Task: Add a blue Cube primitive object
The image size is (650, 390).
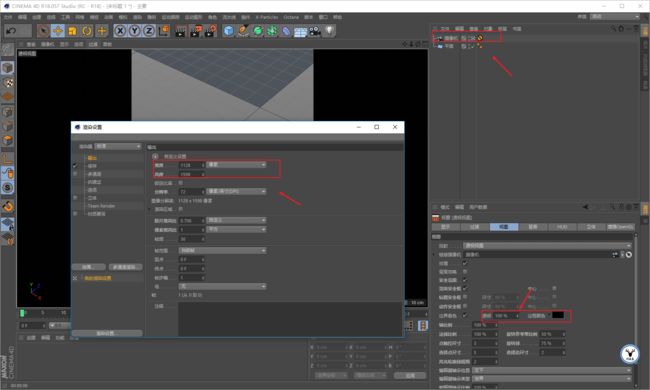Action: pyautogui.click(x=228, y=31)
